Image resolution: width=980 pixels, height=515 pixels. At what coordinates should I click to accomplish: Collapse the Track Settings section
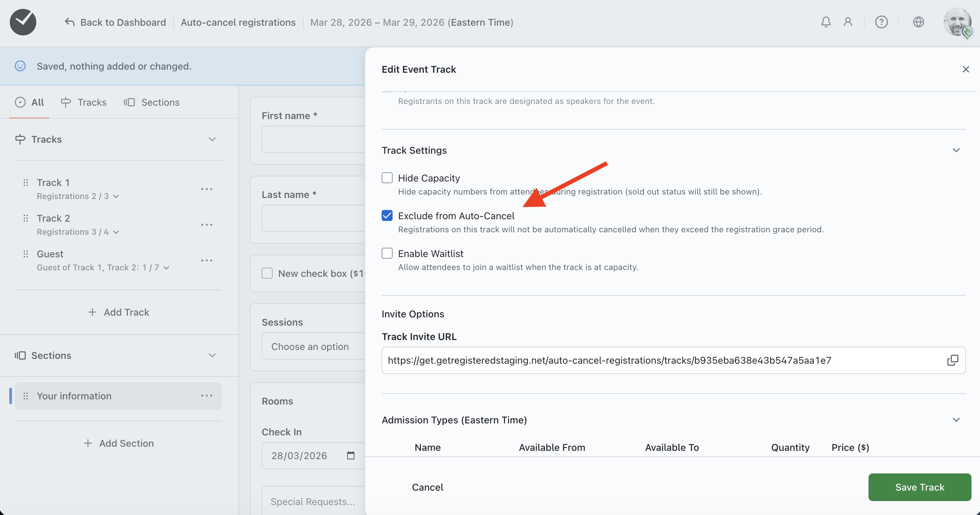click(956, 150)
